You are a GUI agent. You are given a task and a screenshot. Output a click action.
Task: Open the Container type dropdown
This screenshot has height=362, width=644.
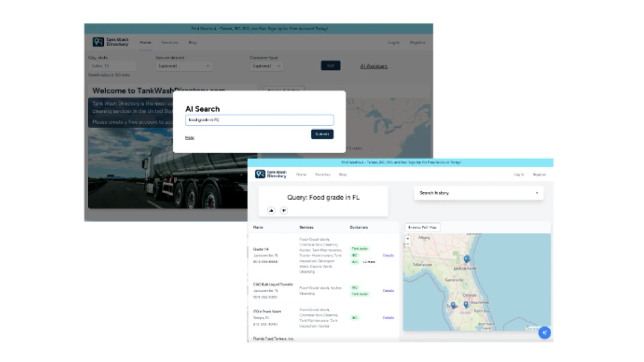(x=266, y=66)
